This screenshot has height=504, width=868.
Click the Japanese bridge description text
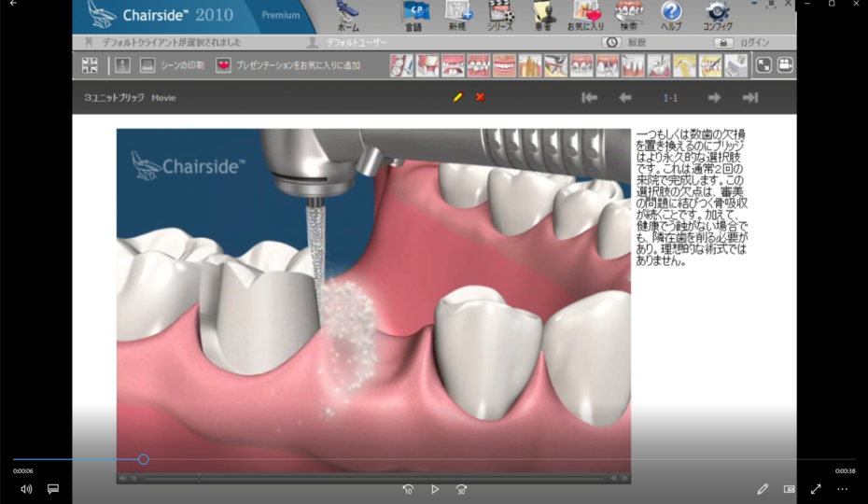point(692,197)
